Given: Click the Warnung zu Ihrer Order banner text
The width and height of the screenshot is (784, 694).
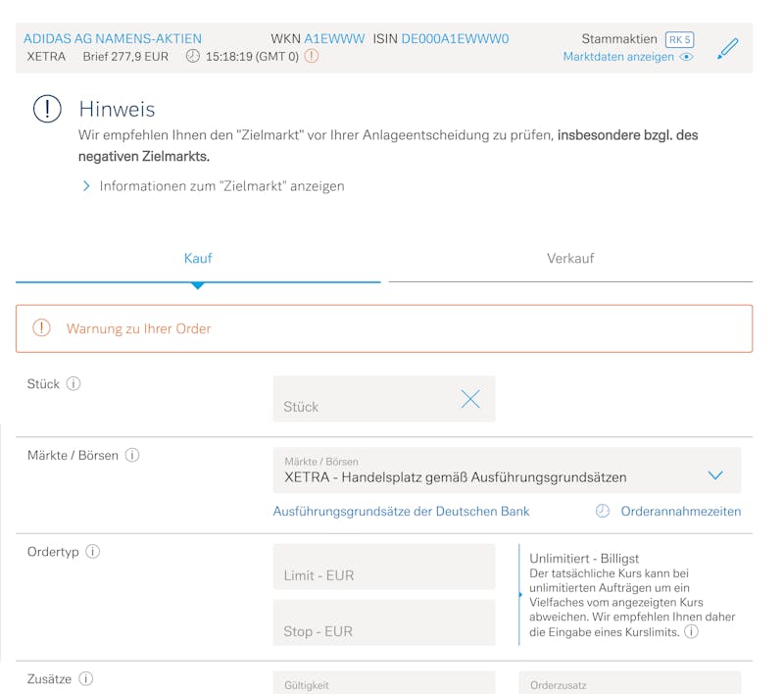Looking at the screenshot, I should coord(138,328).
